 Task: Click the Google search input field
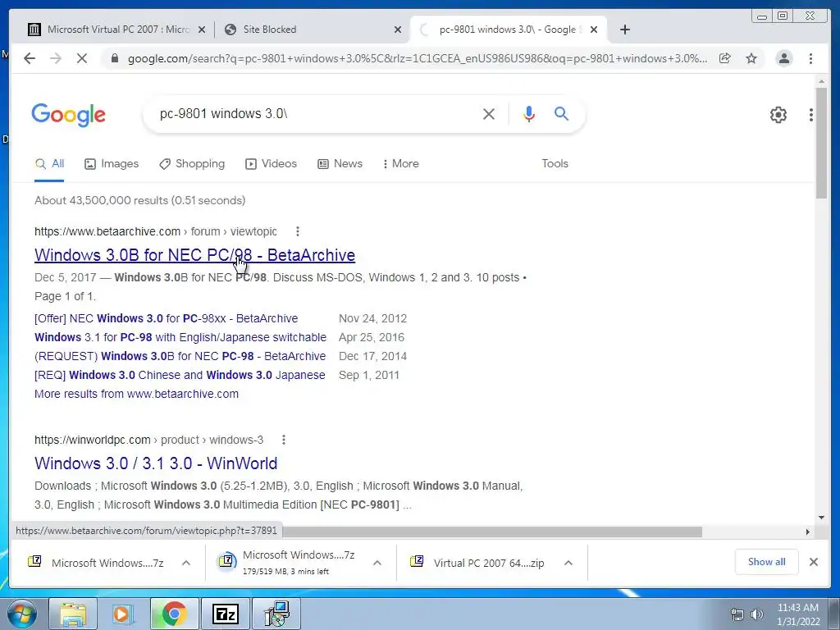coord(316,113)
